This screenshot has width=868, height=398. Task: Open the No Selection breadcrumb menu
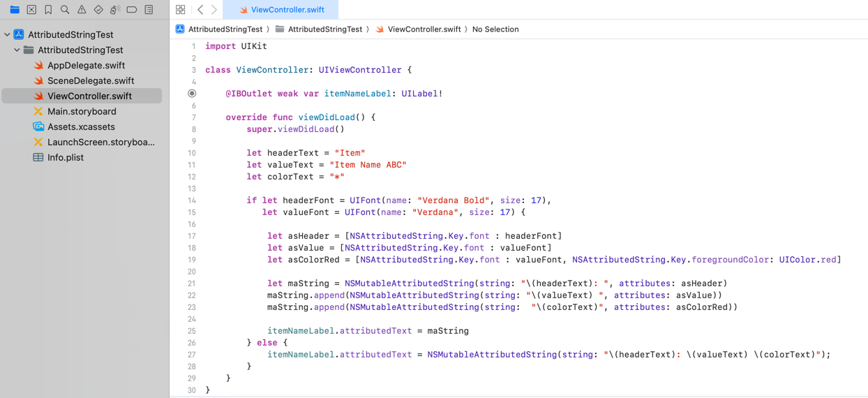[495, 29]
